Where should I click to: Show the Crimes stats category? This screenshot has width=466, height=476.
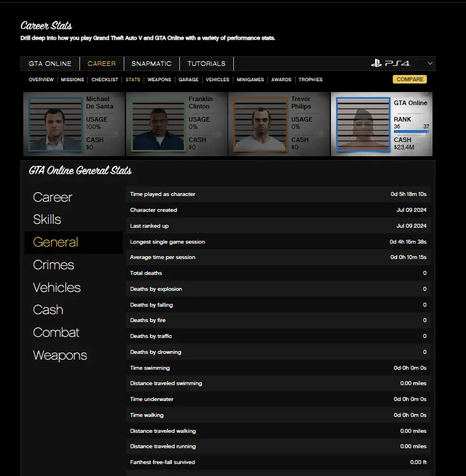(x=53, y=265)
